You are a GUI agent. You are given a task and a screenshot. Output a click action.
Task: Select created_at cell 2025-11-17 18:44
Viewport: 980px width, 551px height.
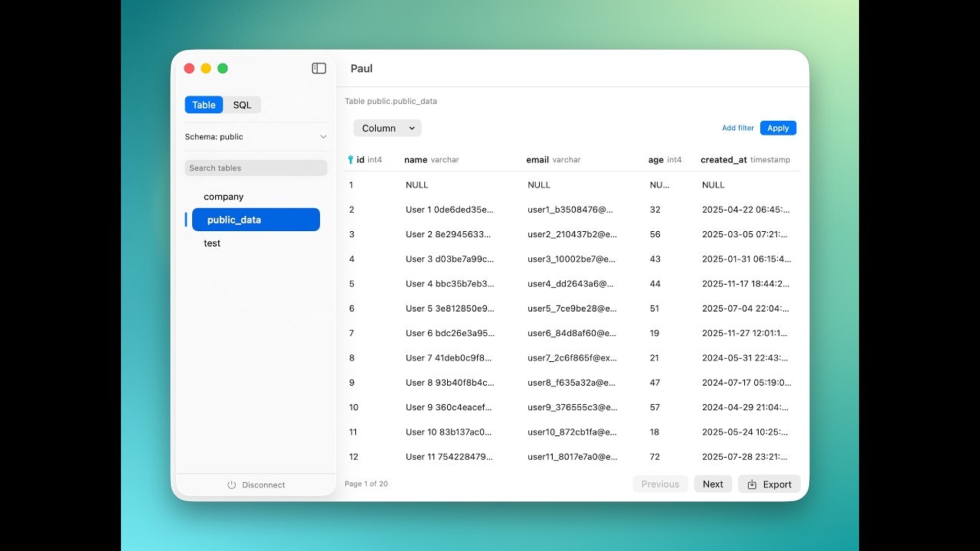[x=746, y=284]
